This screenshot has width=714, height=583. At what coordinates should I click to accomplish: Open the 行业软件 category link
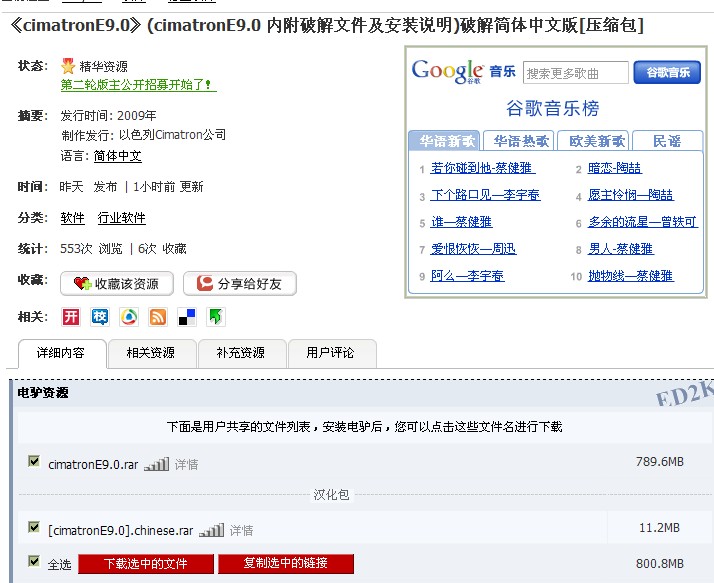coord(122,218)
